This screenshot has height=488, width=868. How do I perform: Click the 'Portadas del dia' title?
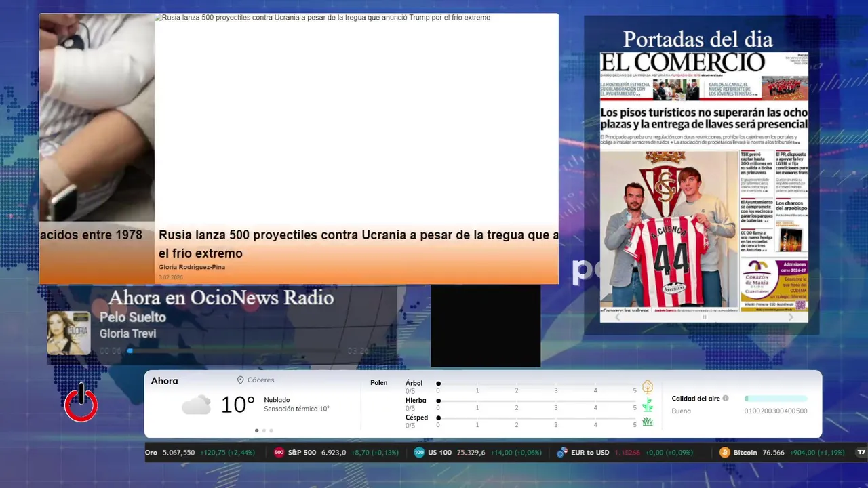(x=698, y=39)
